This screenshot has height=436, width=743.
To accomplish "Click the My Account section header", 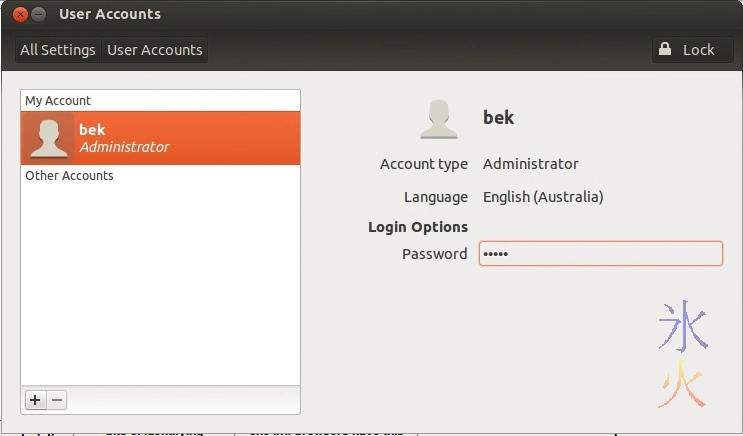I will 58,101.
